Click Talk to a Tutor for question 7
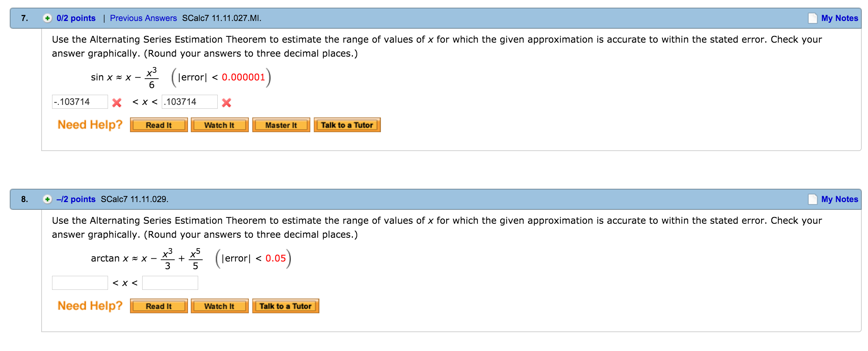 coord(347,125)
